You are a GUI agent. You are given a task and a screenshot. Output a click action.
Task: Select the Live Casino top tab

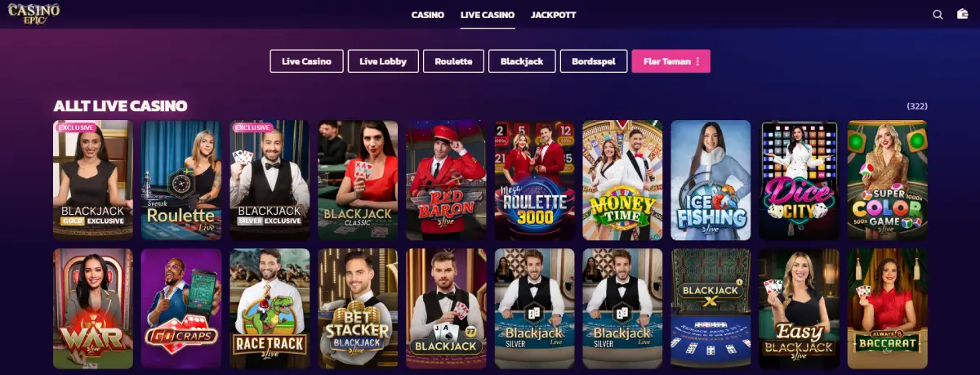pos(488,15)
